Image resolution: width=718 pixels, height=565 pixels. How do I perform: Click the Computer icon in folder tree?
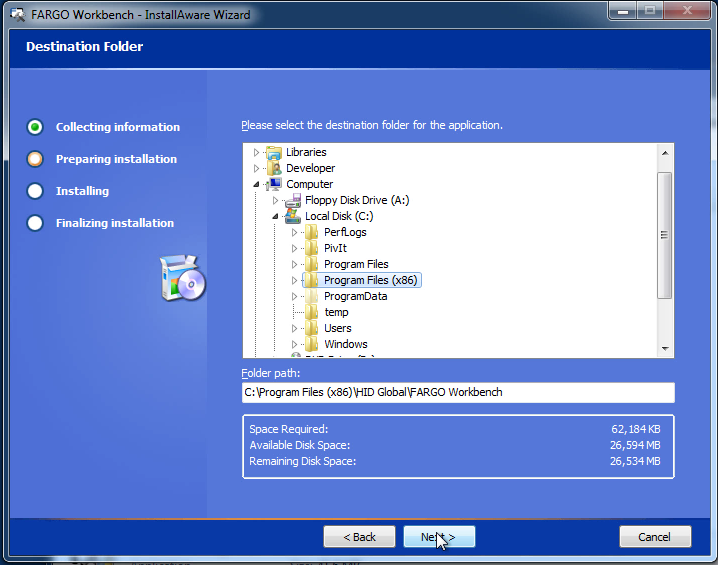[274, 184]
